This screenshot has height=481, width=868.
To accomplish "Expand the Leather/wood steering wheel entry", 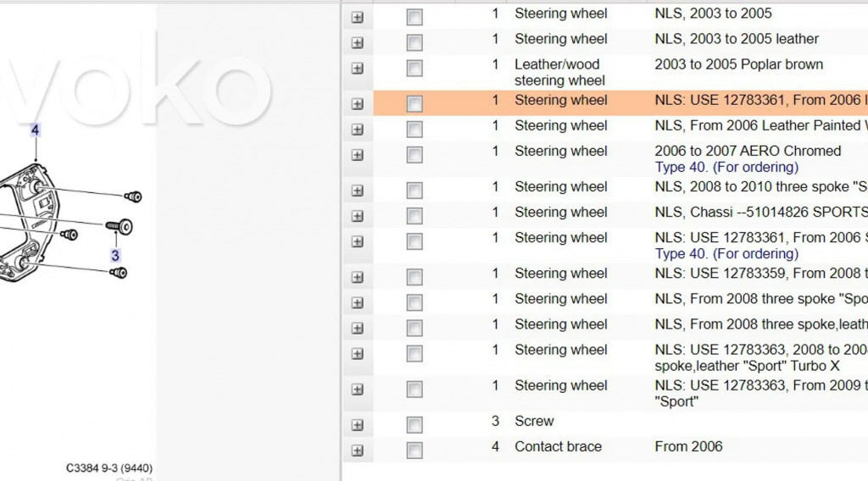I will [x=357, y=69].
